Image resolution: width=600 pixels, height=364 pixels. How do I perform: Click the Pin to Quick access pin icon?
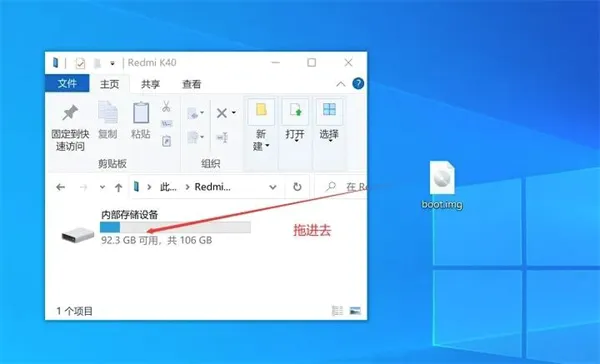[70, 113]
